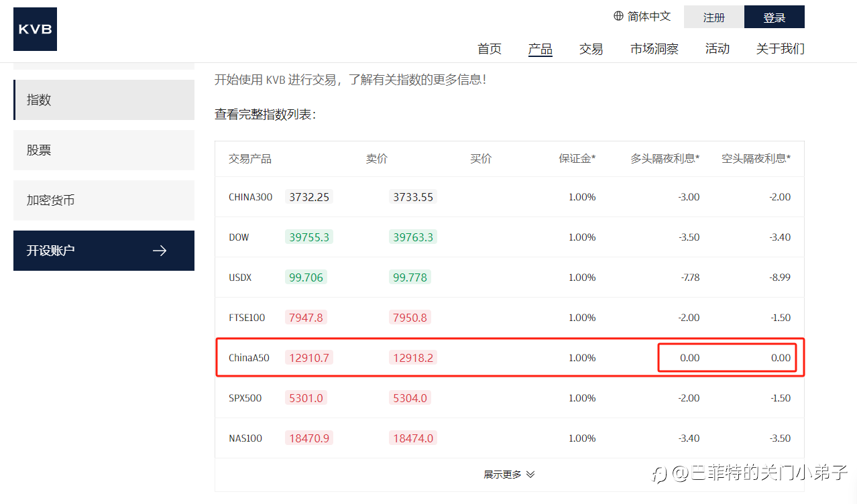
Task: Click USDX short swap value -8.99
Action: [780, 277]
